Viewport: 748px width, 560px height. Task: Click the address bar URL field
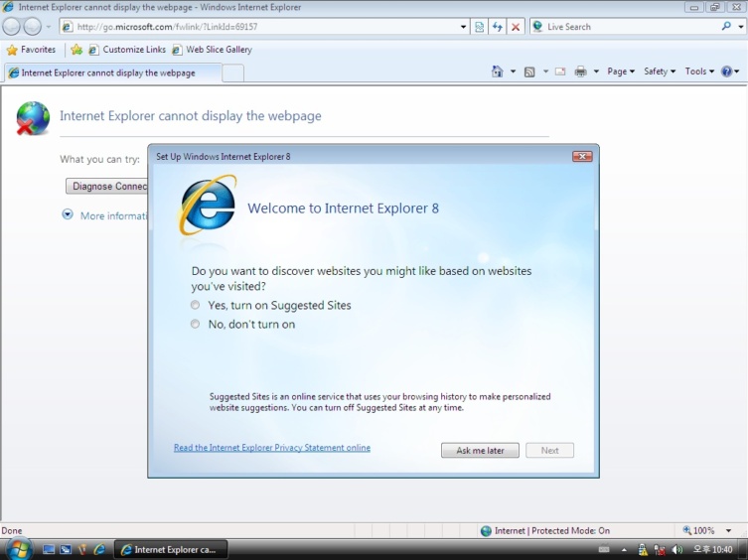[259, 27]
